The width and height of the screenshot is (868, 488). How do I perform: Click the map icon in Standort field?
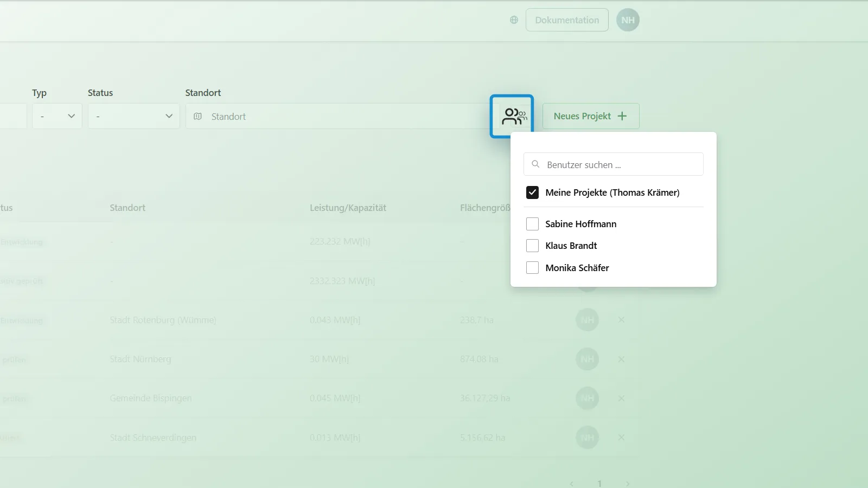197,117
